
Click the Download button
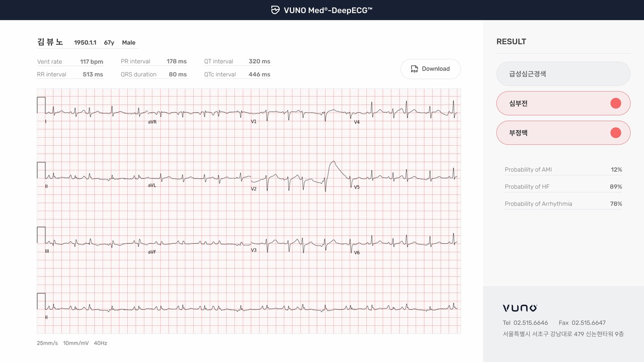431,69
